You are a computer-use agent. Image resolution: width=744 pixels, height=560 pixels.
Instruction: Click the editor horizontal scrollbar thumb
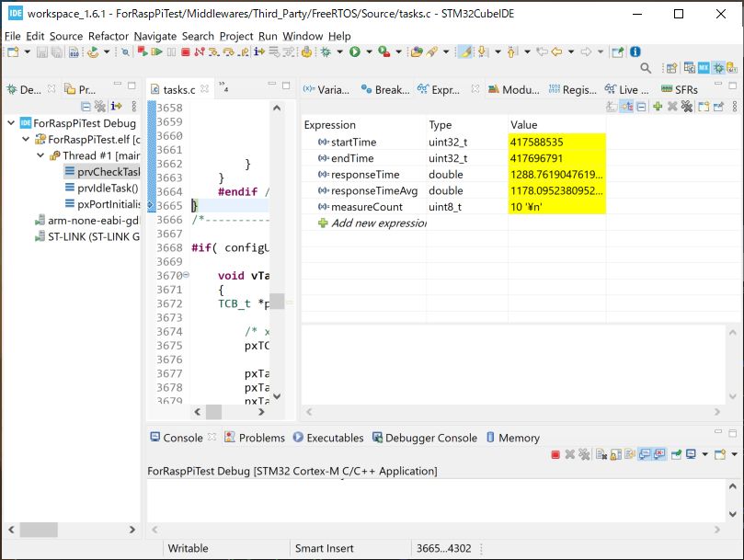213,412
